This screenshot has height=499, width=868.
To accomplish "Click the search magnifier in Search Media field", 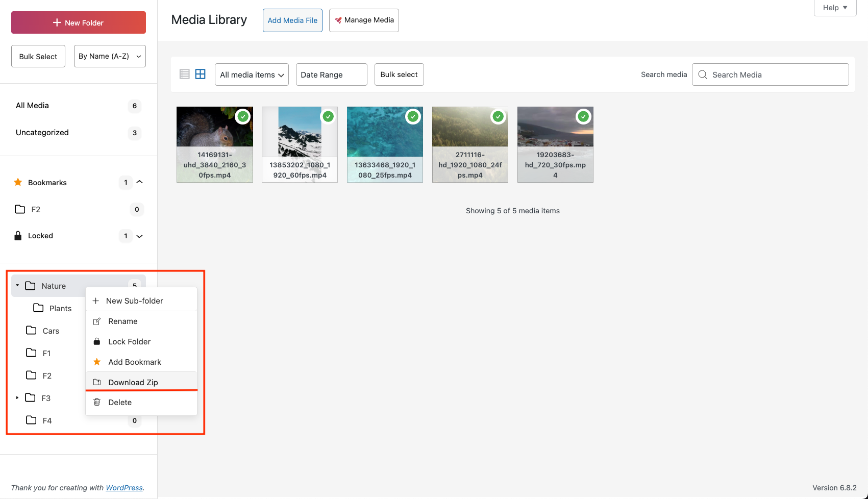I will coord(703,74).
